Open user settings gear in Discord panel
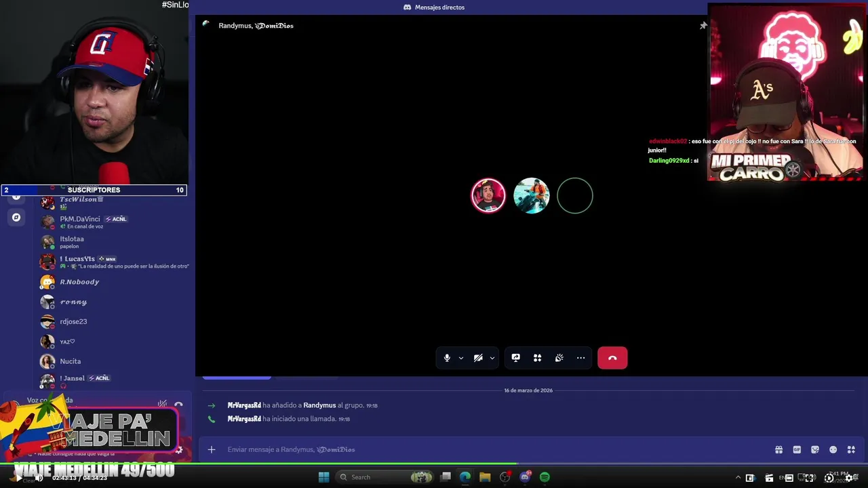This screenshot has width=868, height=488. (x=179, y=449)
